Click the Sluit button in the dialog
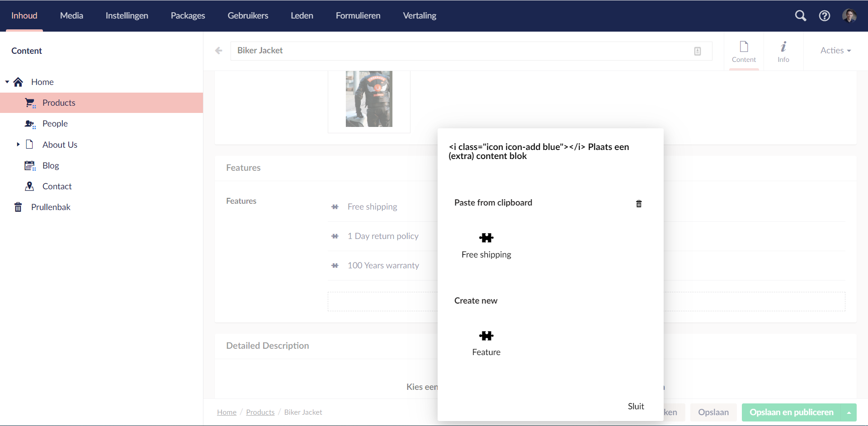 click(x=636, y=406)
